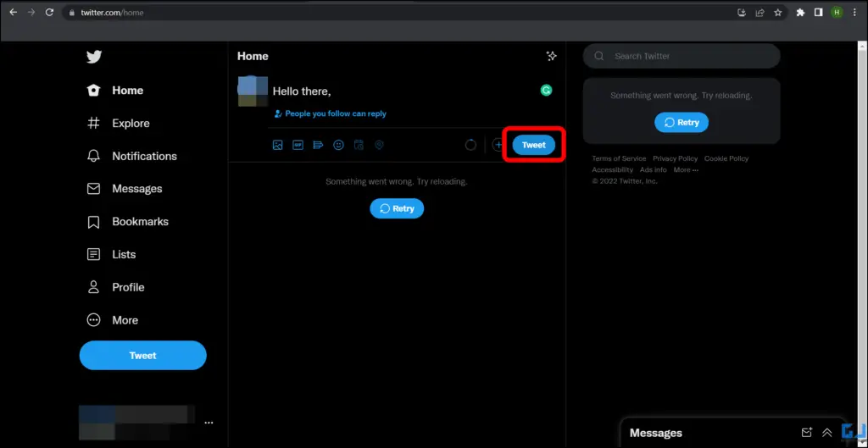Click the Messages drawer title

[655, 433]
